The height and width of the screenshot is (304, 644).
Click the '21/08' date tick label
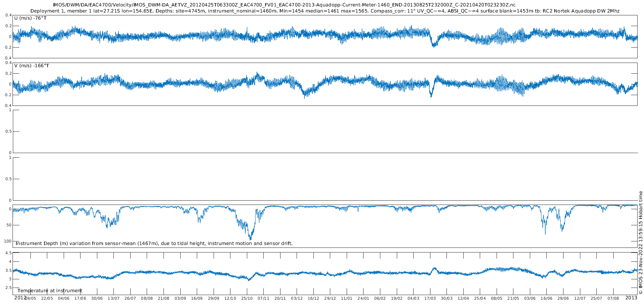pyautogui.click(x=164, y=298)
